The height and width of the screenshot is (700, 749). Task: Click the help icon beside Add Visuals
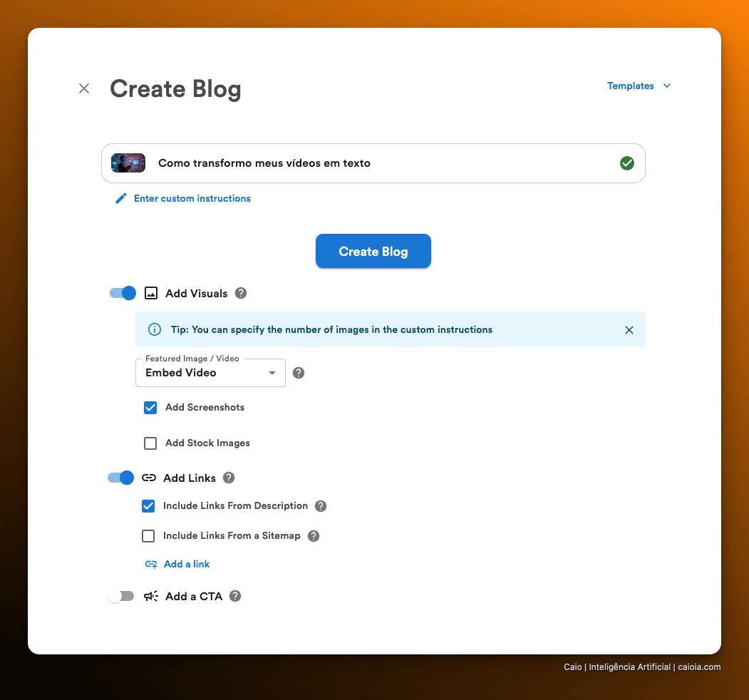click(x=241, y=294)
